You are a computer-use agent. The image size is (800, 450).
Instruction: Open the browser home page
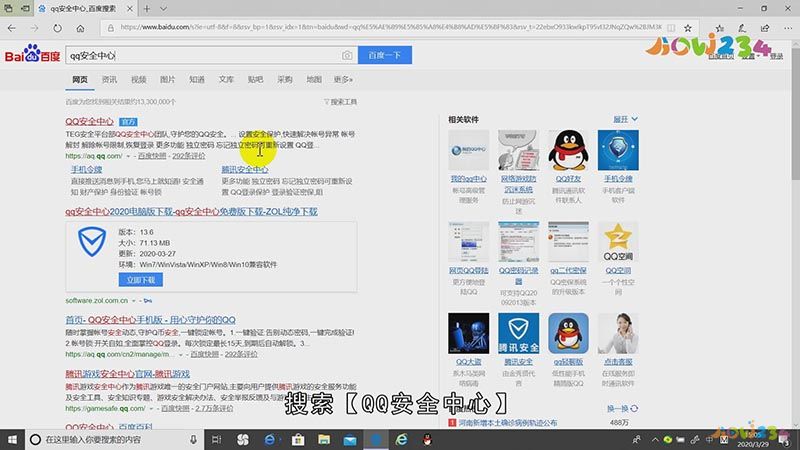point(80,28)
